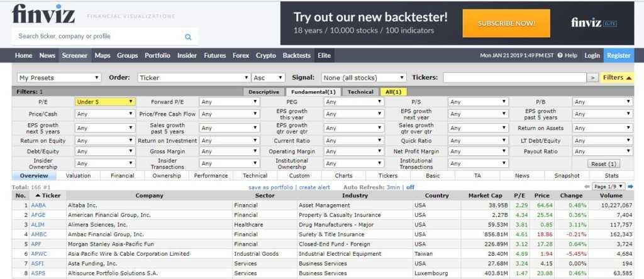Viewport: 644px width, 279px height.
Task: Click the ticker search input field
Action: [514, 78]
